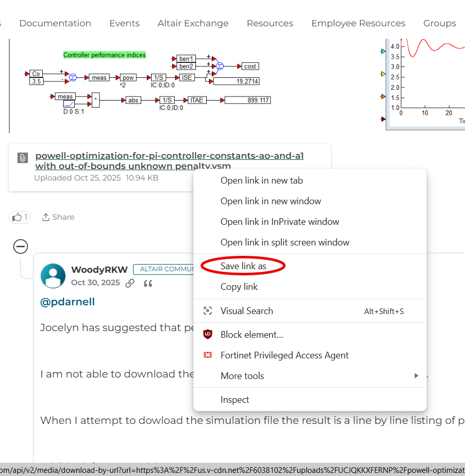
Task: Click the powell-optimization .vsm attachment link
Action: point(170,160)
